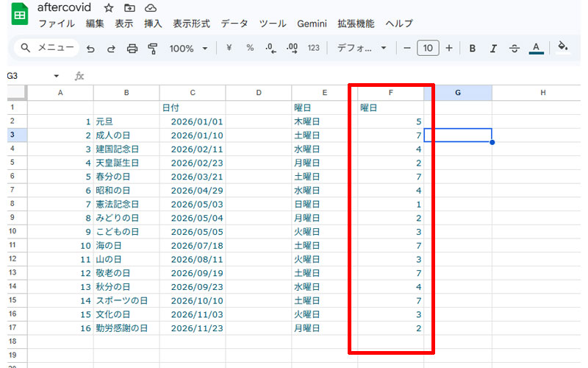The width and height of the screenshot is (588, 368).
Task: Open the 表示 menu
Action: pyautogui.click(x=124, y=24)
